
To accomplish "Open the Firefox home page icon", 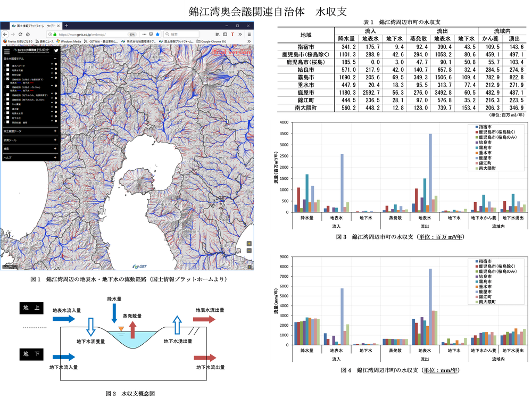I will click(x=28, y=34).
